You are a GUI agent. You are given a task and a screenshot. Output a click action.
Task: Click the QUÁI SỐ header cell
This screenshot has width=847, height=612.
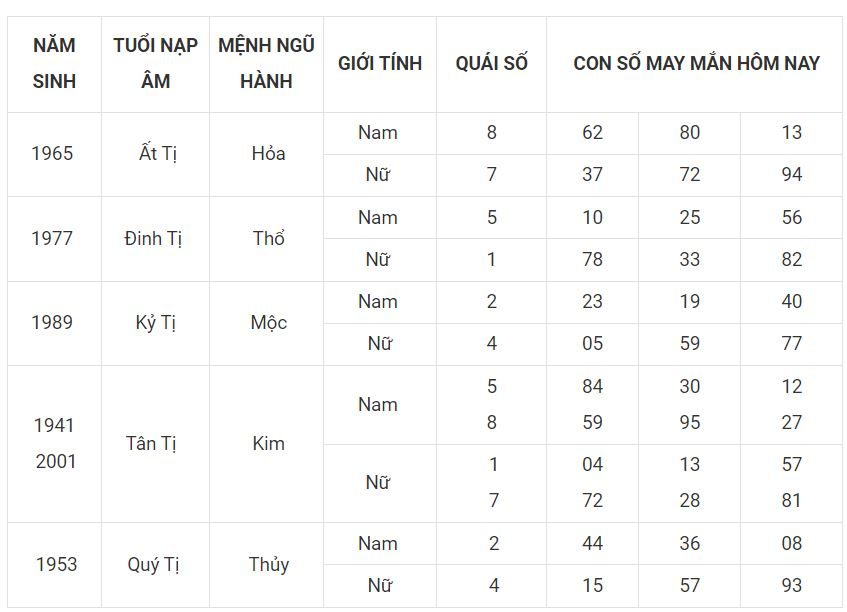(491, 64)
